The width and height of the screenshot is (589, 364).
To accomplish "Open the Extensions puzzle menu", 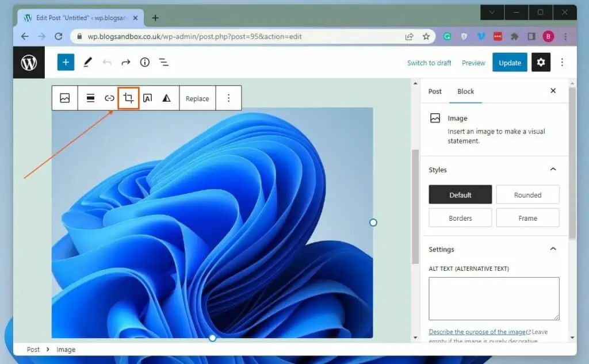I will 515,36.
